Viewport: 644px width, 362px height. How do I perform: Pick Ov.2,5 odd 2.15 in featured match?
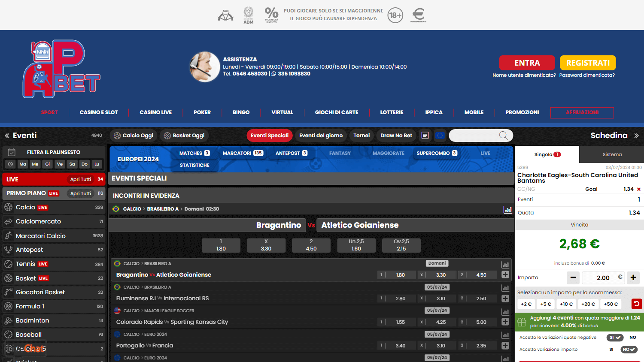[401, 245]
